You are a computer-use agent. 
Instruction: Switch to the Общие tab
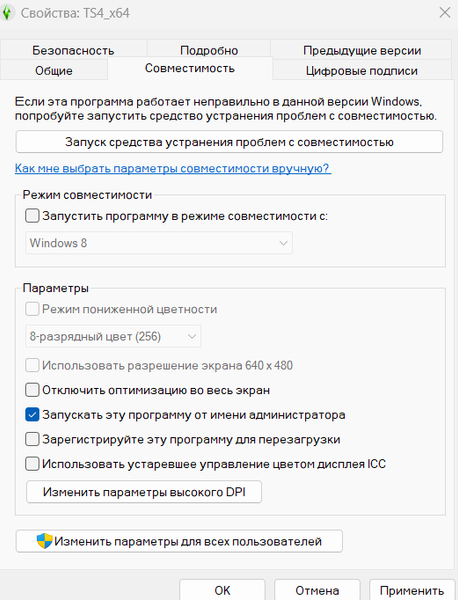click(54, 70)
